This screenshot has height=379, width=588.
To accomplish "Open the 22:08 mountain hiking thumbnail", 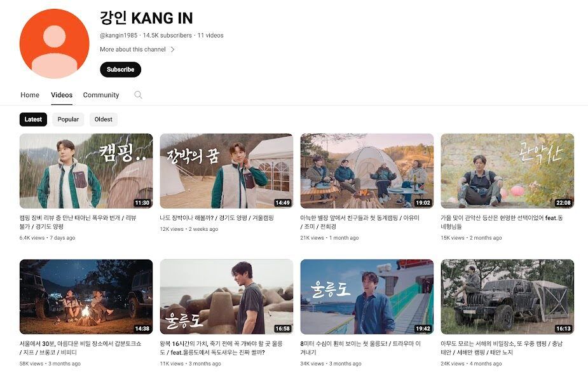I will point(507,171).
